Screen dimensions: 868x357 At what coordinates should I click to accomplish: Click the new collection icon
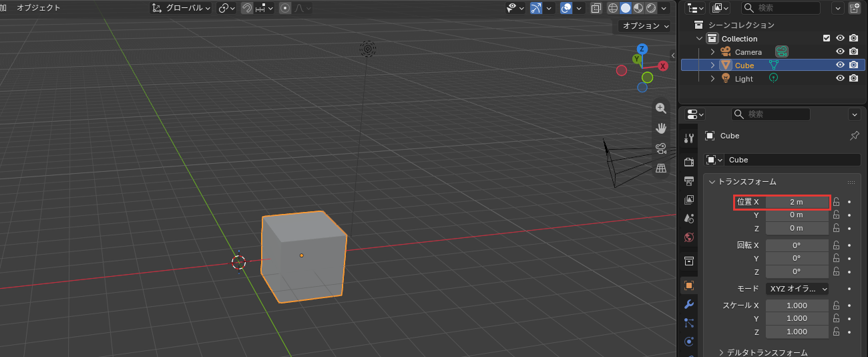pyautogui.click(x=854, y=8)
